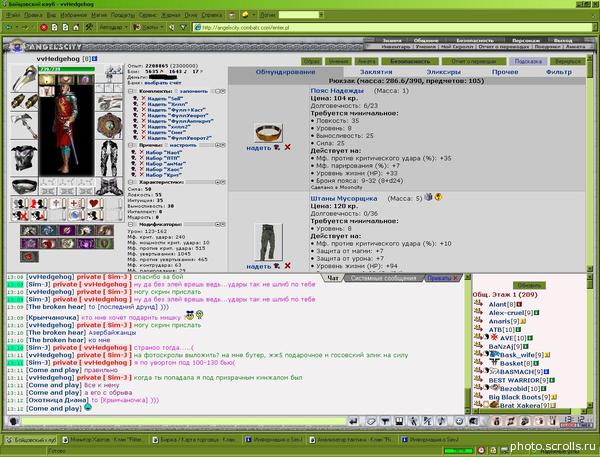Open the Файл menu
600x457 pixels.
click(x=13, y=15)
